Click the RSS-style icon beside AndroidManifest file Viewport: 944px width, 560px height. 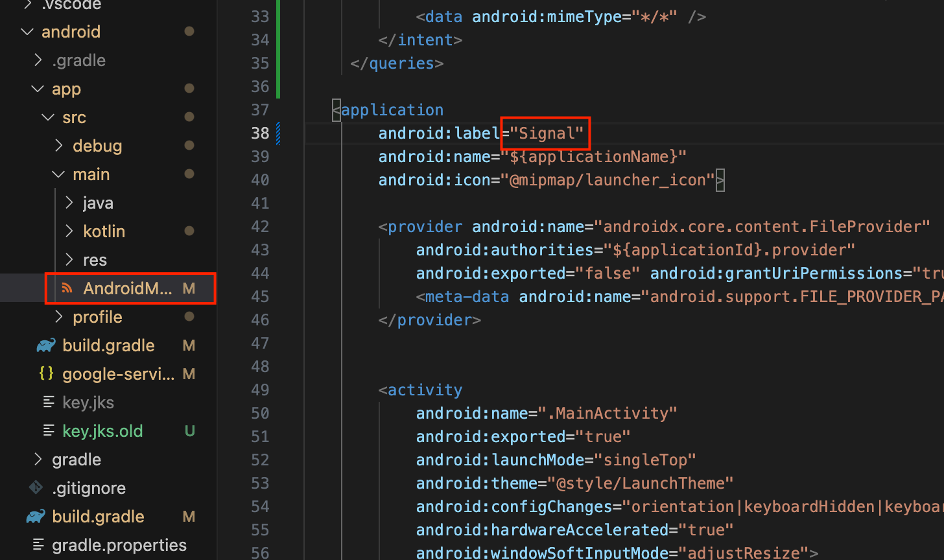66,288
